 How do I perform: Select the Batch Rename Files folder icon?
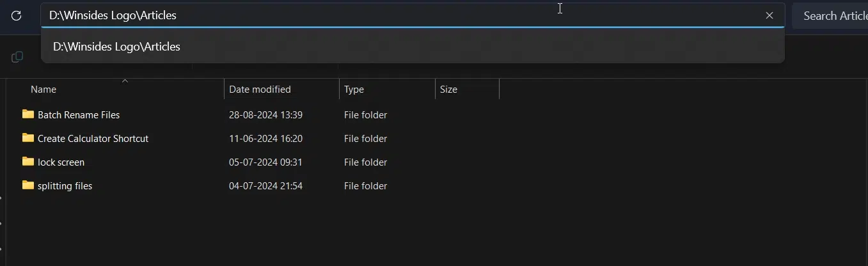[28, 114]
